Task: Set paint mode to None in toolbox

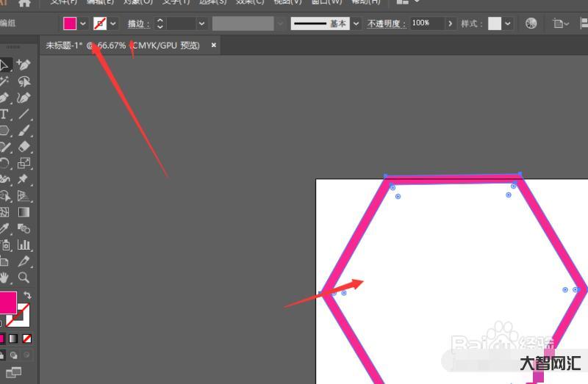Action: (x=27, y=339)
